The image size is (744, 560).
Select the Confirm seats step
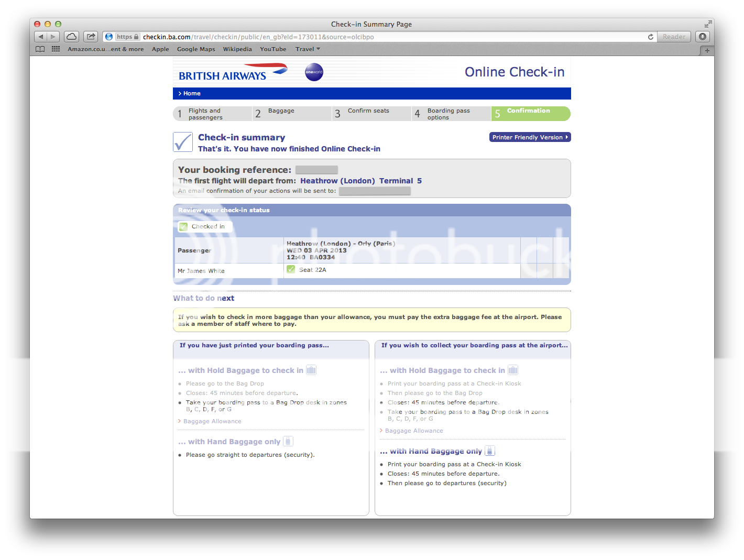[371, 114]
